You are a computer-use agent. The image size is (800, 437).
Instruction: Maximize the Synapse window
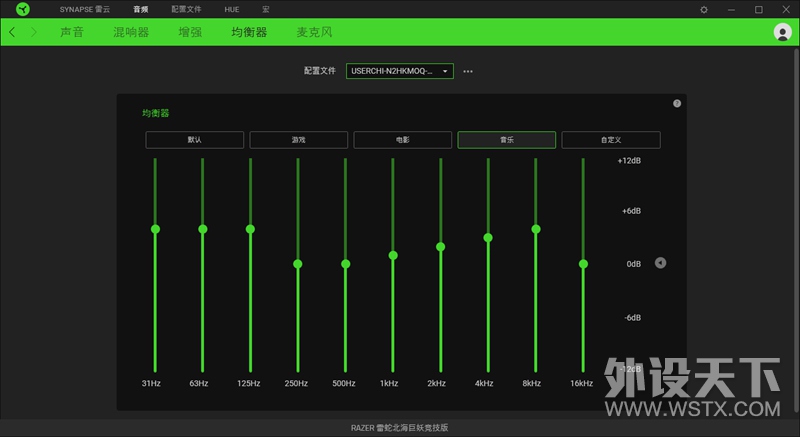[x=759, y=10]
